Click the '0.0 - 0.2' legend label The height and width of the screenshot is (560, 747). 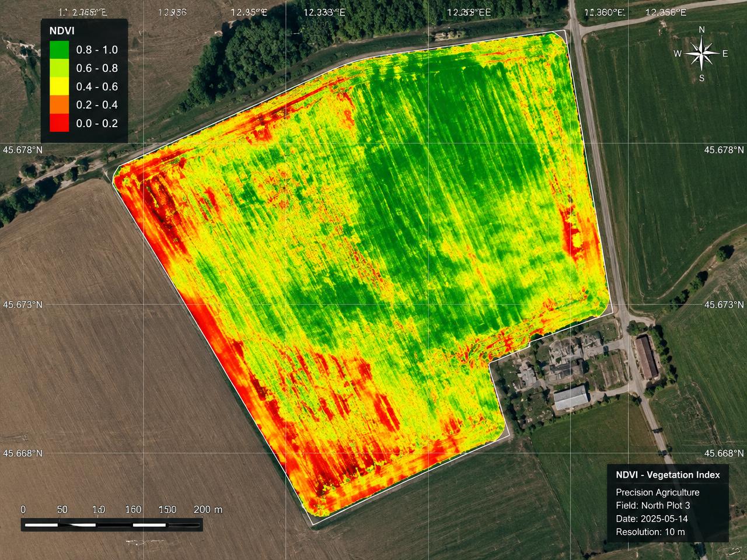click(x=97, y=123)
